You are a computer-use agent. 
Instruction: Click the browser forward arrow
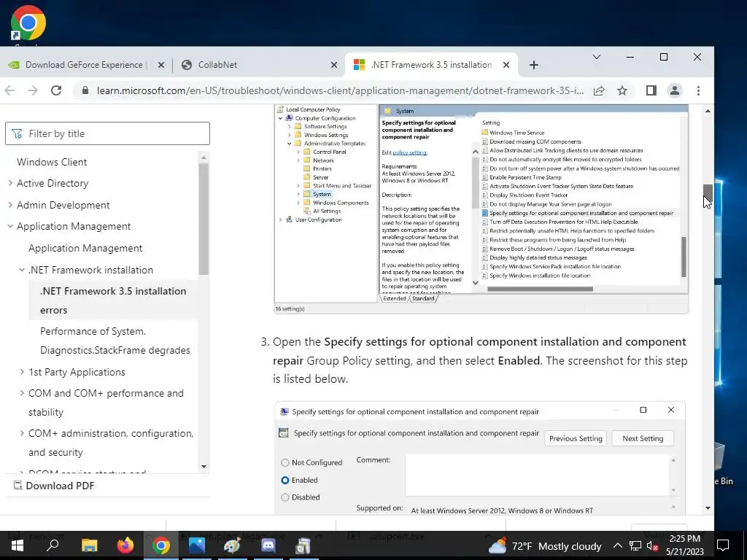pos(32,90)
